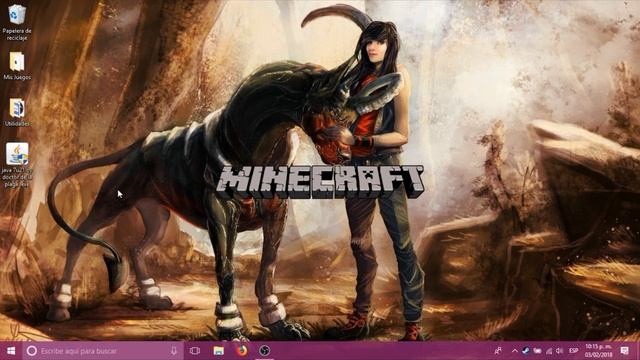Viewport: 640px width, 360px height.
Task: Launch Firefox from the taskbar
Action: 242,351
